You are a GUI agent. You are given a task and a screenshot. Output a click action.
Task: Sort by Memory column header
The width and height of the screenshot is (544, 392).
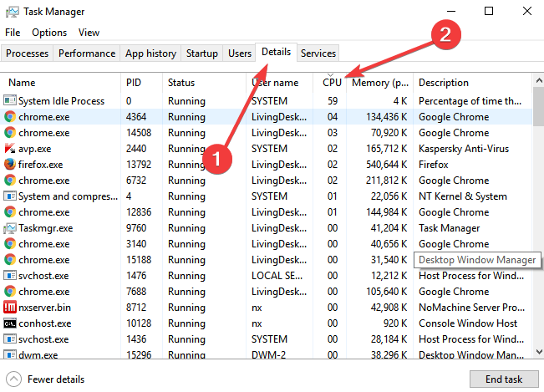click(379, 83)
